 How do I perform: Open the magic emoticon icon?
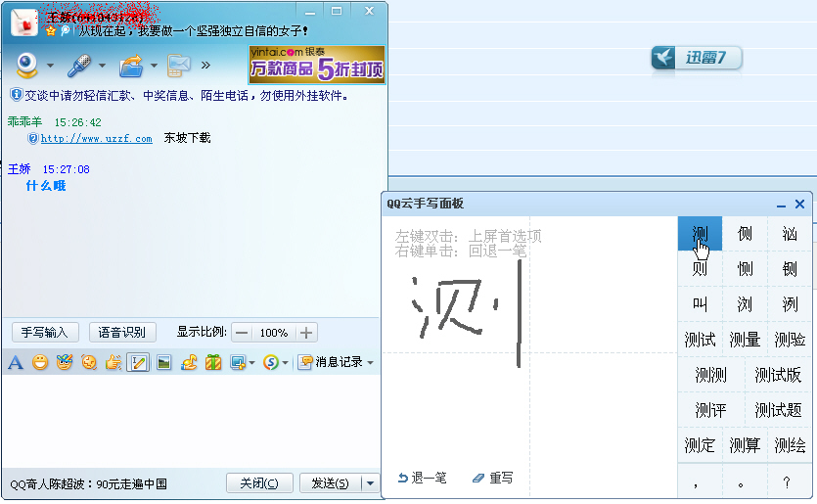65,362
